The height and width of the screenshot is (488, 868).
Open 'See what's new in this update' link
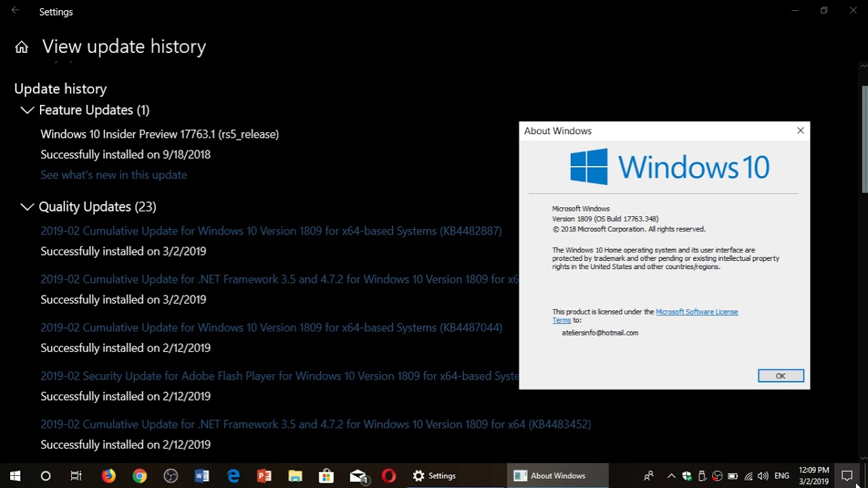[x=113, y=175]
